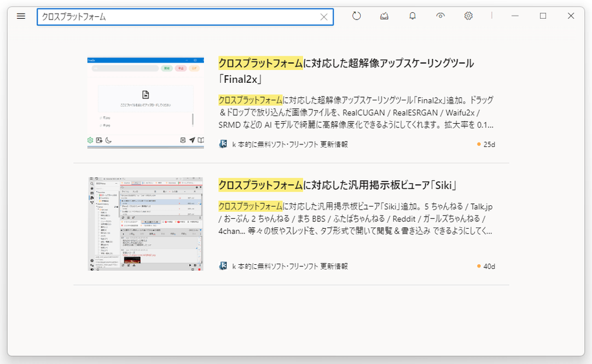Open the Siki bulletin board viewer article title
The height and width of the screenshot is (364, 592).
tap(337, 185)
